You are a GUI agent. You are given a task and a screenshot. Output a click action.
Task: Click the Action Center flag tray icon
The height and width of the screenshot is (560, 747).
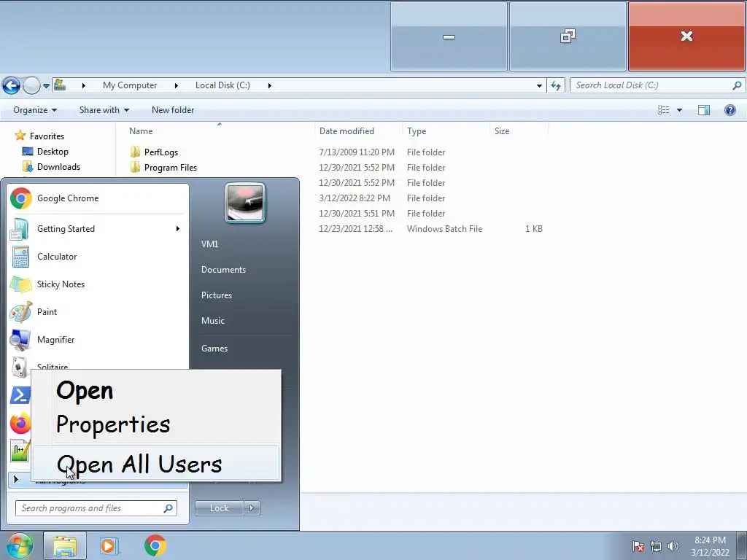638,546
